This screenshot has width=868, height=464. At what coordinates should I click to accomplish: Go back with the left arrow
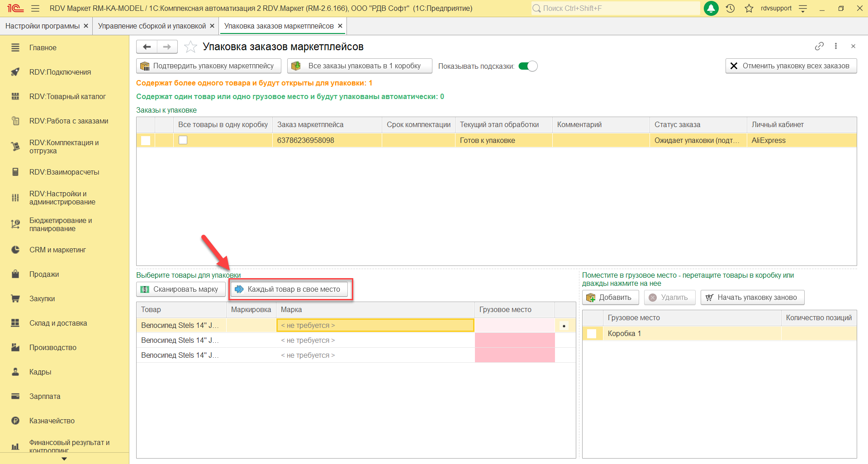[147, 47]
